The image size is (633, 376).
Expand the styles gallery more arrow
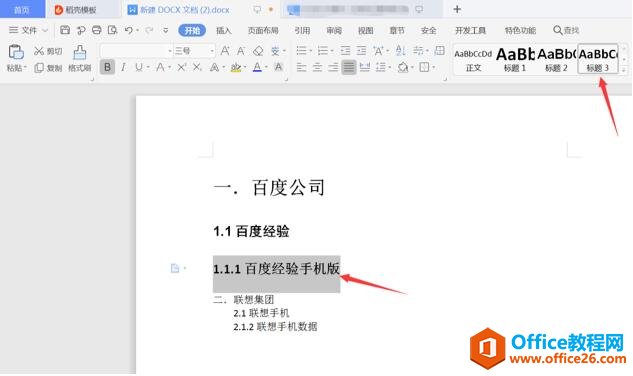pos(624,70)
